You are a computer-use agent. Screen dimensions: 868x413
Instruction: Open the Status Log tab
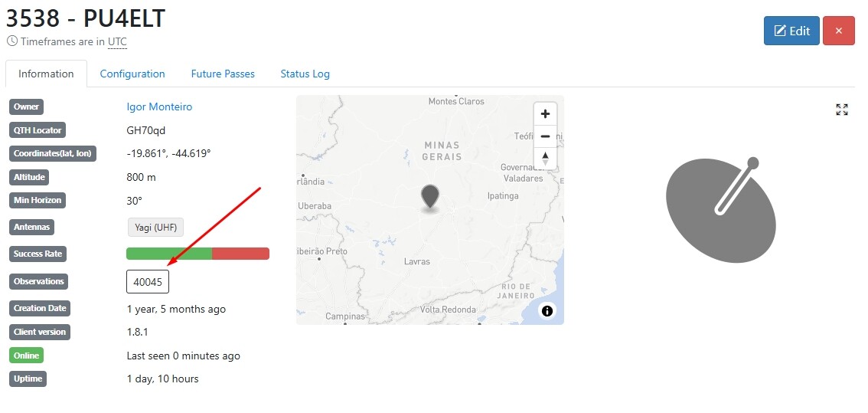pyautogui.click(x=305, y=74)
